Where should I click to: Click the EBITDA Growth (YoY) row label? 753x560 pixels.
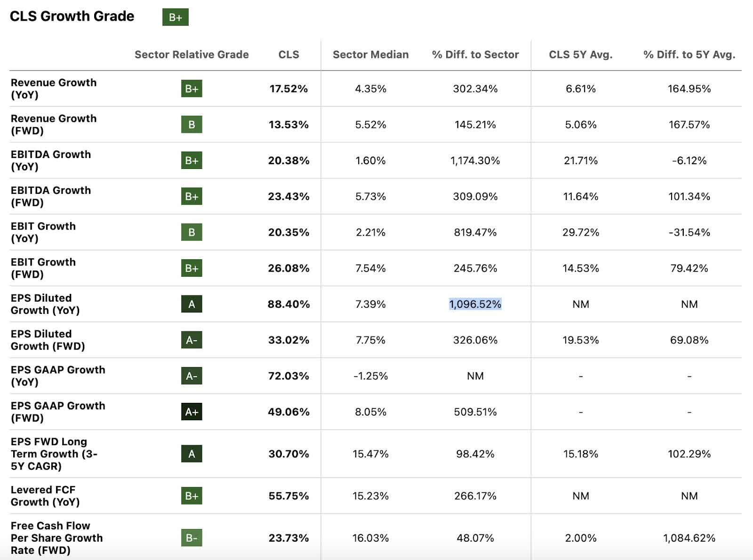pos(51,160)
